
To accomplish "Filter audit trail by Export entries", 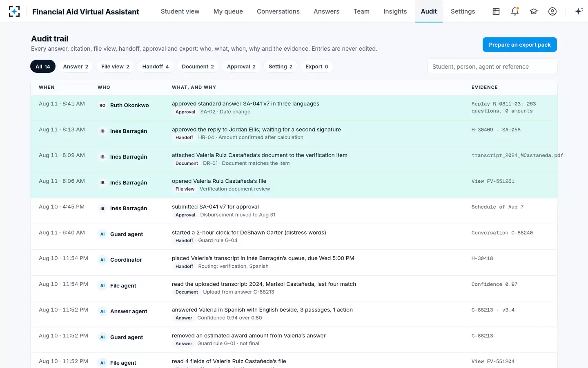I will [317, 67].
